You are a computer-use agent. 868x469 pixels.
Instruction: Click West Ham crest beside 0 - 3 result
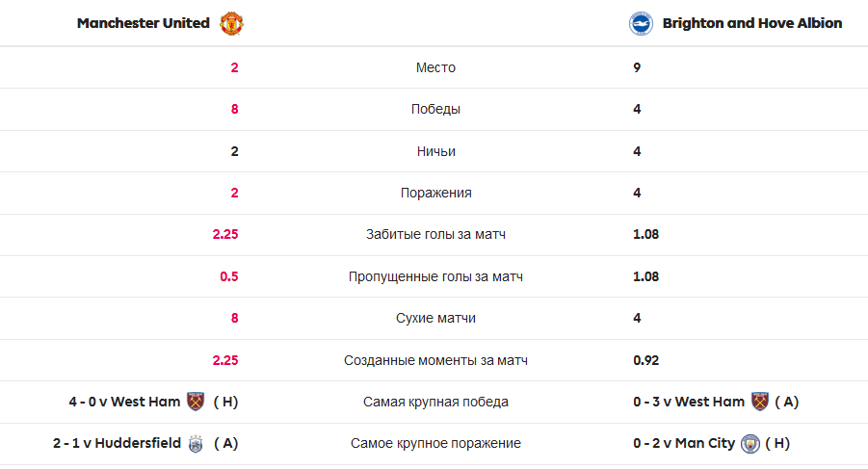[x=761, y=402]
